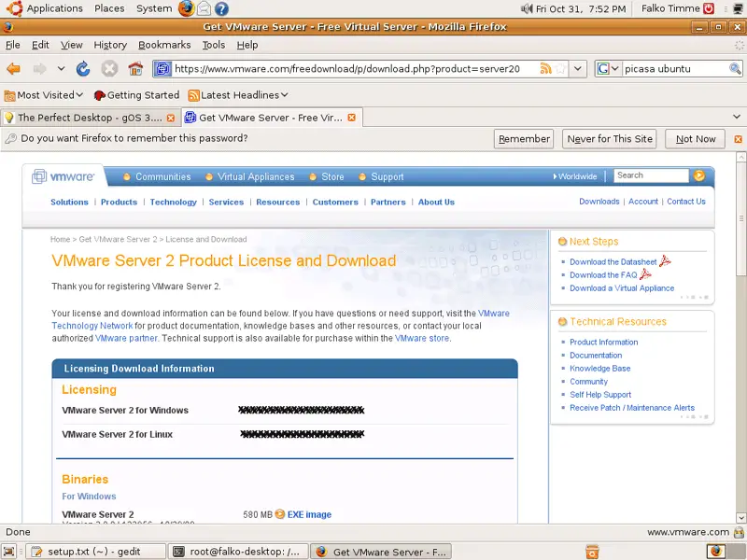
Task: Open the History menu
Action: pyautogui.click(x=110, y=45)
